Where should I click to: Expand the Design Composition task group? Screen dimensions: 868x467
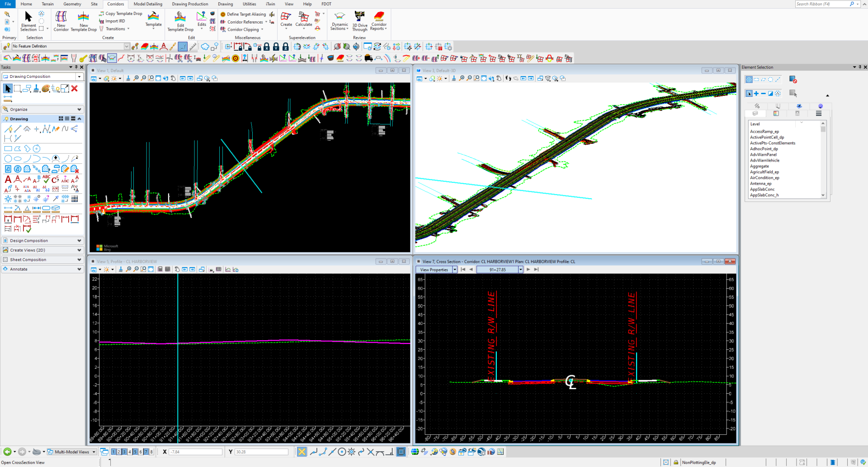tap(43, 241)
